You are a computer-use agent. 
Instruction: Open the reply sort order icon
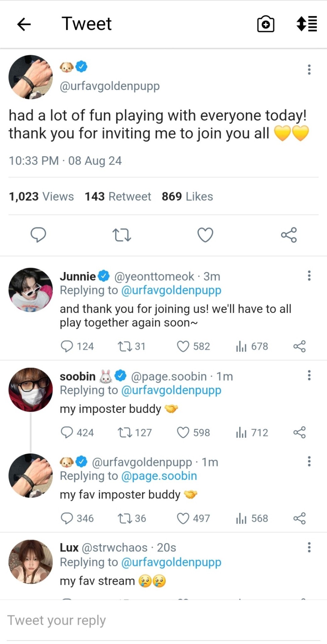307,24
